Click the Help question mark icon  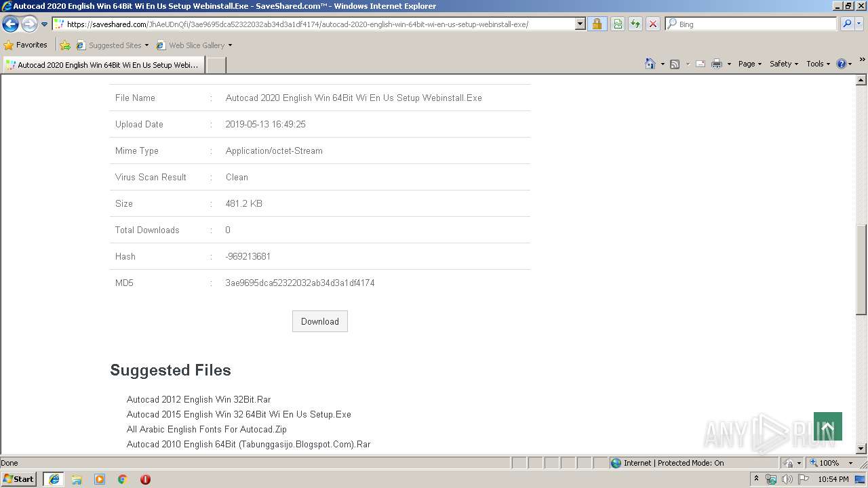841,64
